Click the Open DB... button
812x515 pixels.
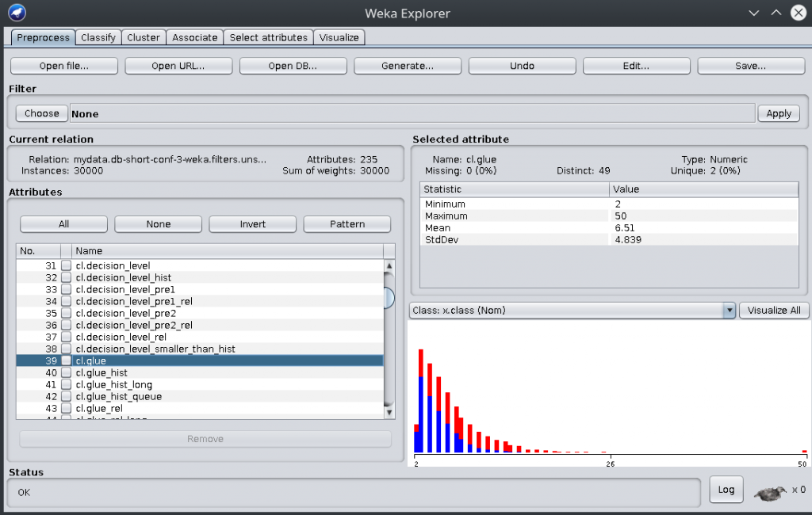[293, 66]
